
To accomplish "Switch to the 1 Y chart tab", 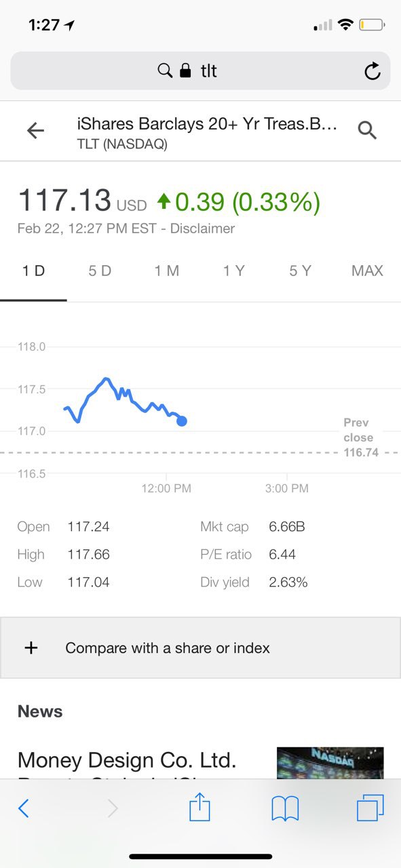I will click(233, 271).
